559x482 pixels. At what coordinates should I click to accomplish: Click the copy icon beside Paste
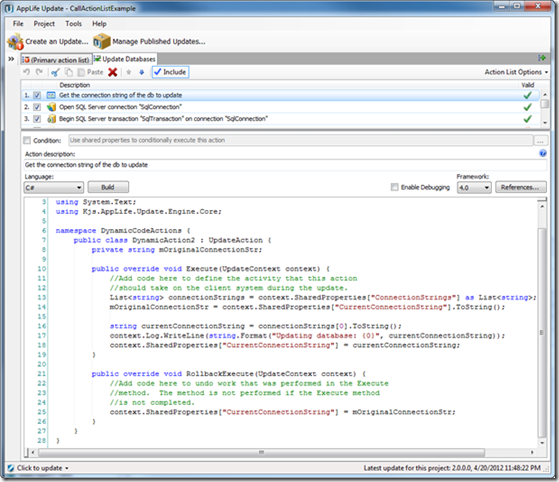68,72
